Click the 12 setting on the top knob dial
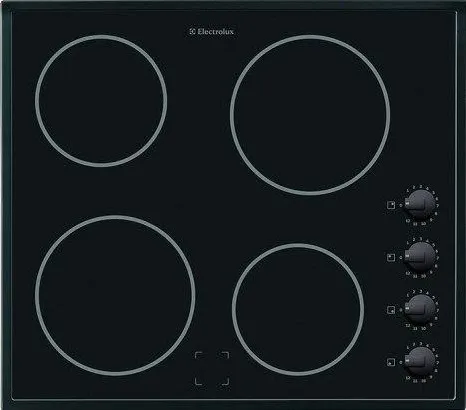The image size is (466, 410). click(x=408, y=221)
